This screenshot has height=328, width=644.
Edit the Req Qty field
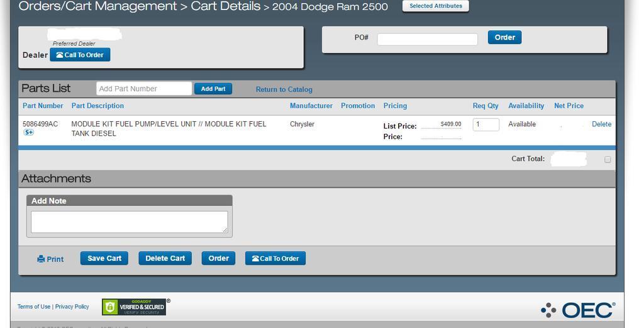coord(486,124)
